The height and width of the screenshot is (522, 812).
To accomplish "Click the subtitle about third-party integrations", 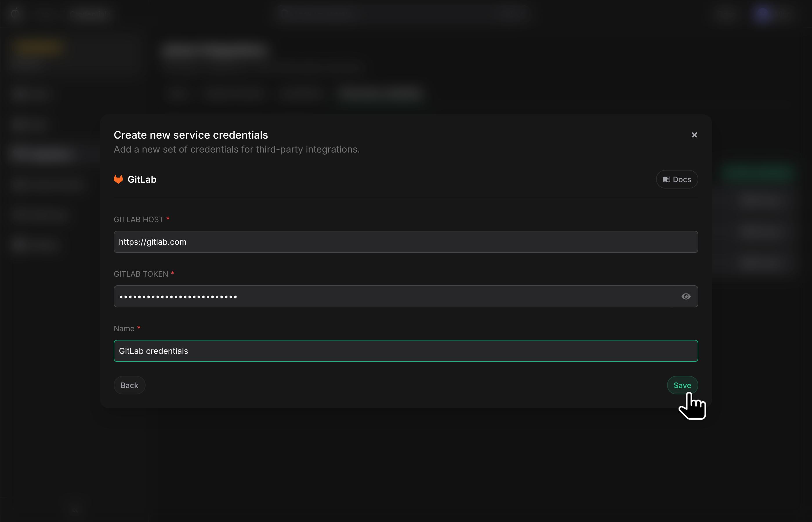I will click(237, 149).
